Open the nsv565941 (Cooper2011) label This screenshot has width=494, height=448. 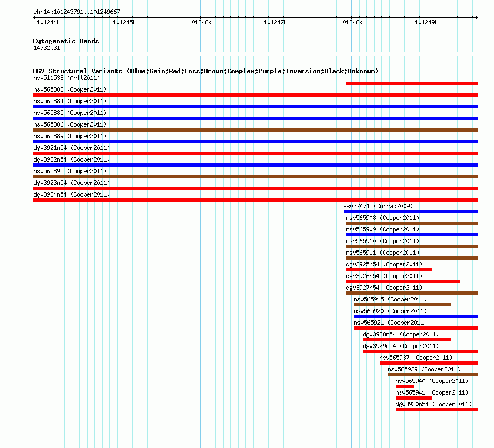click(432, 392)
